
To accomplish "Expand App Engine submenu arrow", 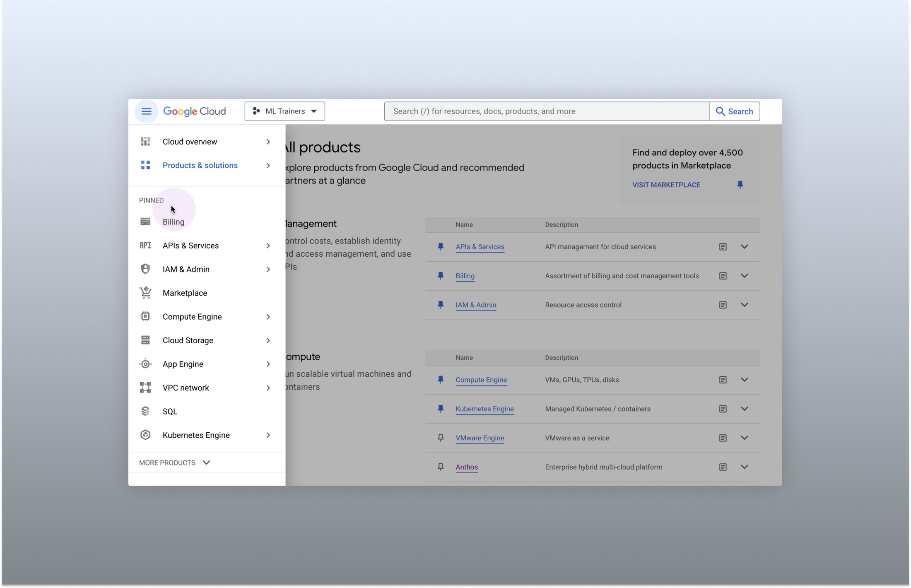I will coord(268,364).
